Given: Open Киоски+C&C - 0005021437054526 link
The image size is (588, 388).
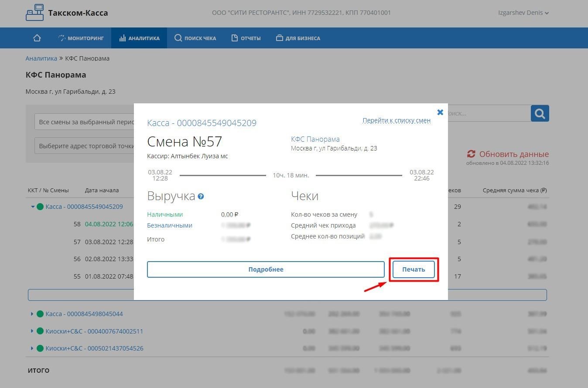Looking at the screenshot, I should pyautogui.click(x=94, y=348).
